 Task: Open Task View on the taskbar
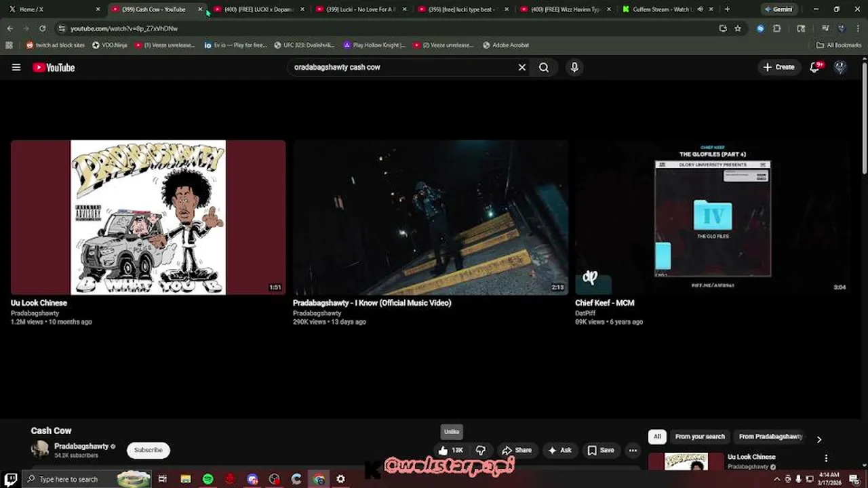[x=163, y=479]
